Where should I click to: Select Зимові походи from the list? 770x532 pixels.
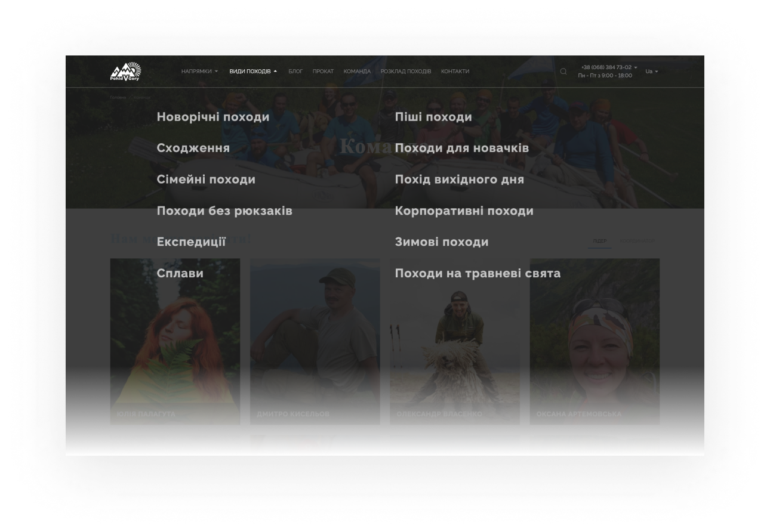click(x=442, y=242)
